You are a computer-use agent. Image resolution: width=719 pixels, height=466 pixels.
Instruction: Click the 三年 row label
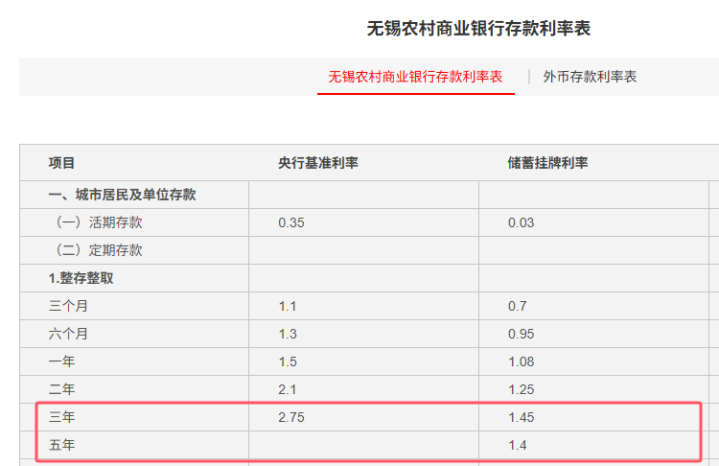62,417
